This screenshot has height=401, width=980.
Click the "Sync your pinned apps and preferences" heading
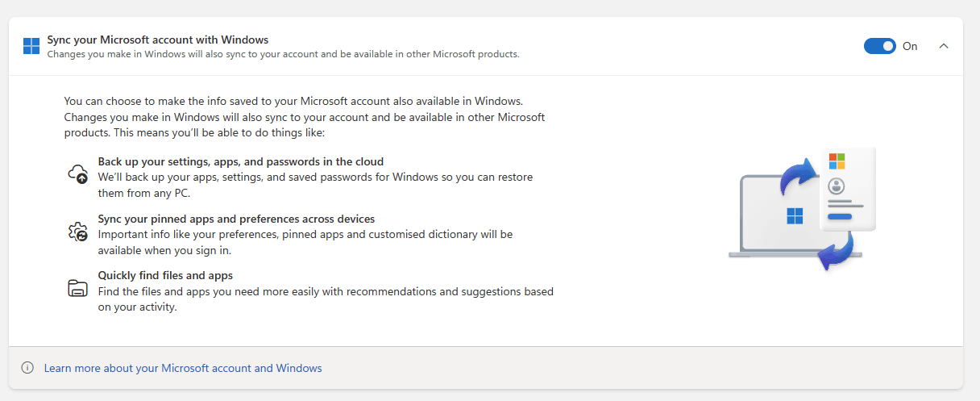(236, 219)
